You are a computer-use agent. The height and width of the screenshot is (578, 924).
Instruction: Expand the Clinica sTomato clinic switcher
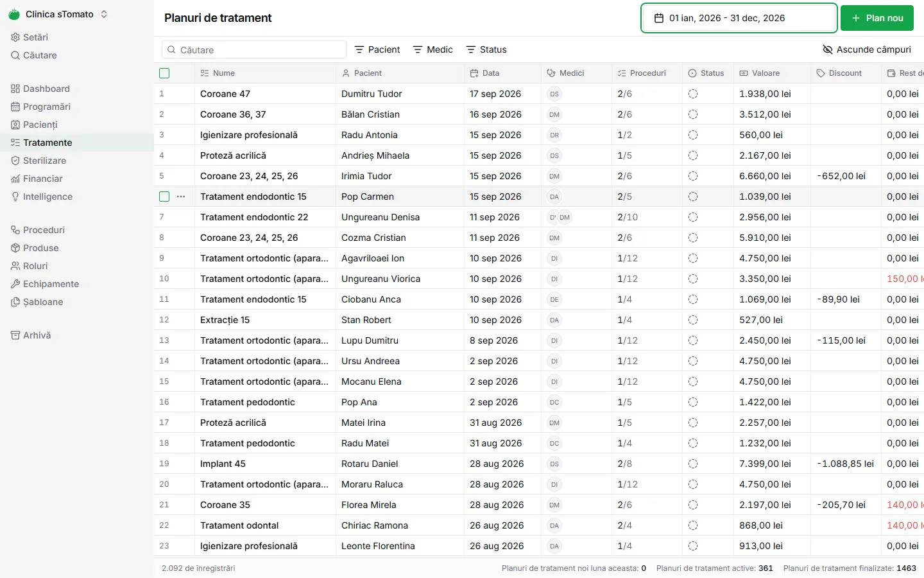tap(58, 14)
